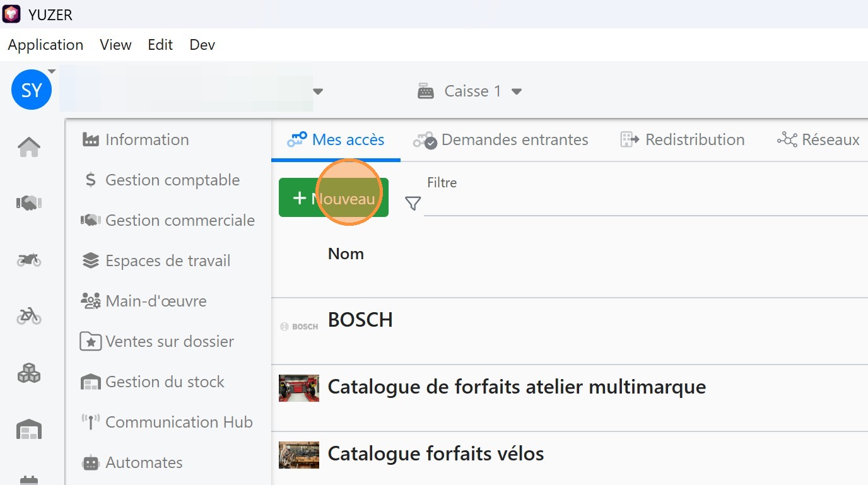Screen dimensions: 868x485
Task: Click the home icon in left sidebar
Action: 29,148
